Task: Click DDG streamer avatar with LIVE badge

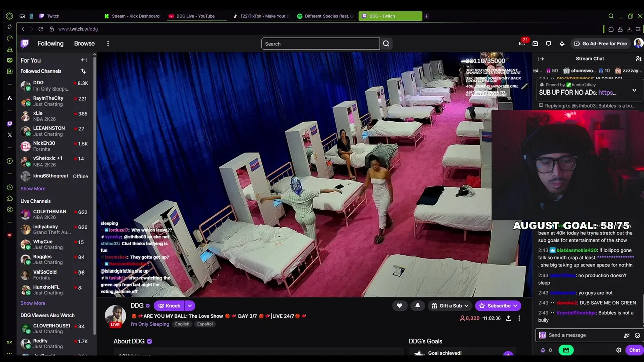Action: point(115,316)
